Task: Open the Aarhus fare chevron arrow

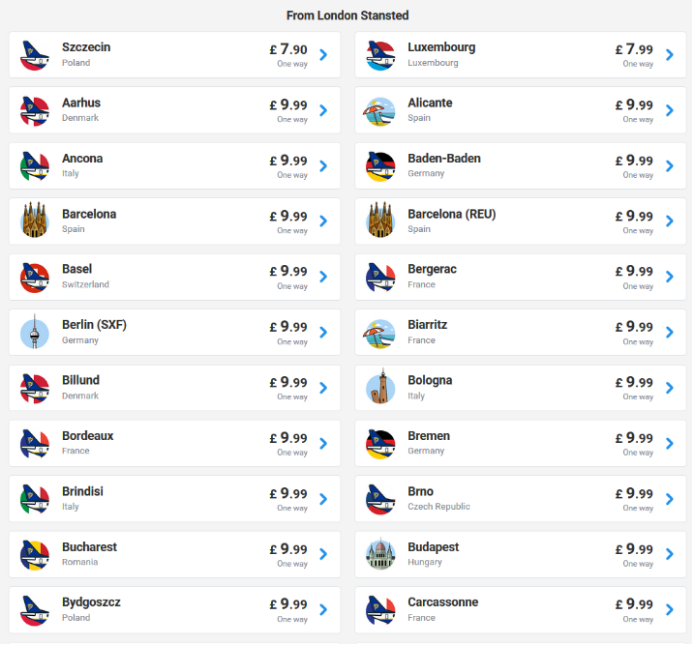Action: coord(323,110)
